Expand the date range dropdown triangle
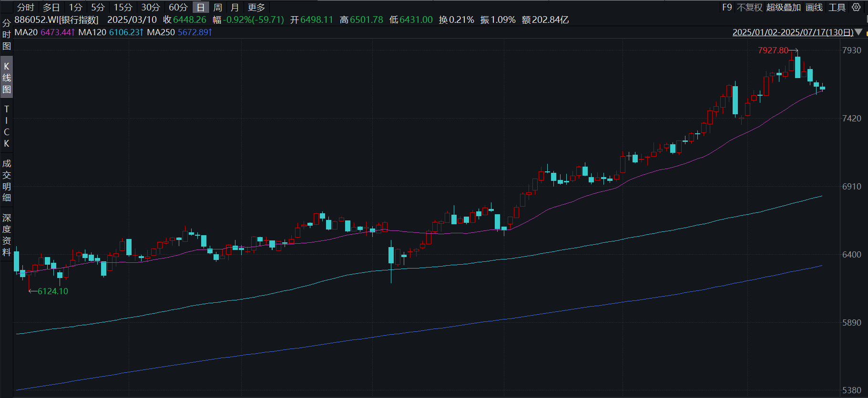Viewport: 868px width, 398px height. 858,32
